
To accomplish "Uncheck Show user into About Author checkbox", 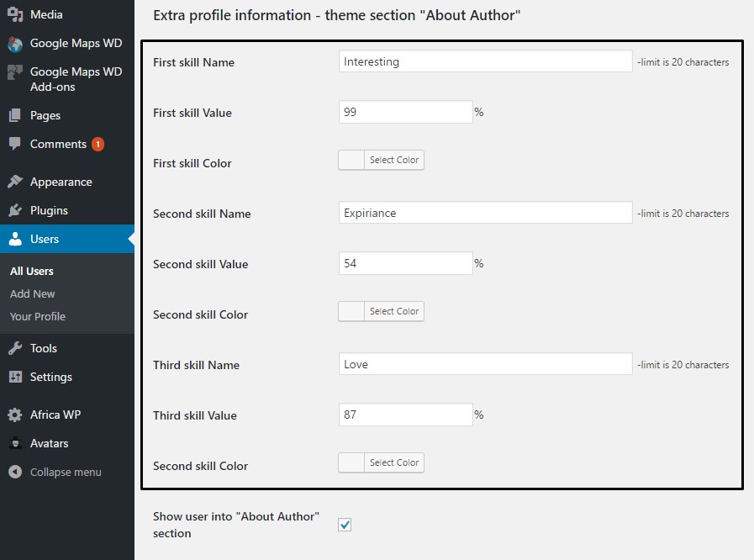I will click(x=345, y=525).
